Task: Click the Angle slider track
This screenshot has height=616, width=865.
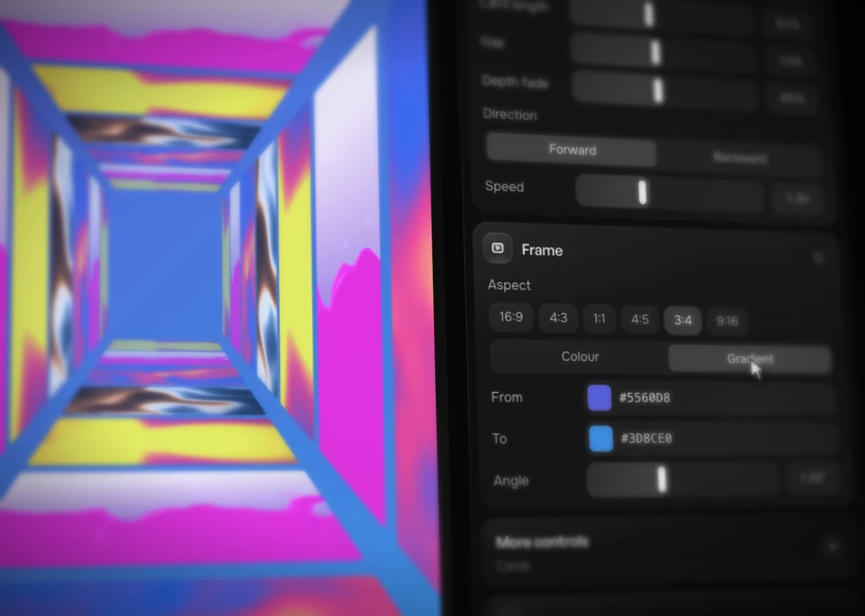Action: click(x=683, y=480)
